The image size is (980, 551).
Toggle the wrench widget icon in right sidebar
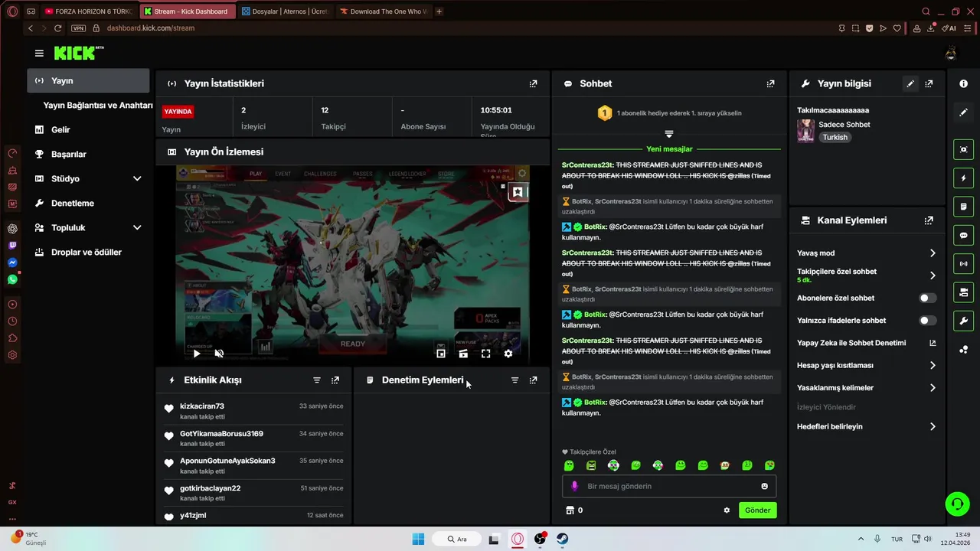(964, 321)
